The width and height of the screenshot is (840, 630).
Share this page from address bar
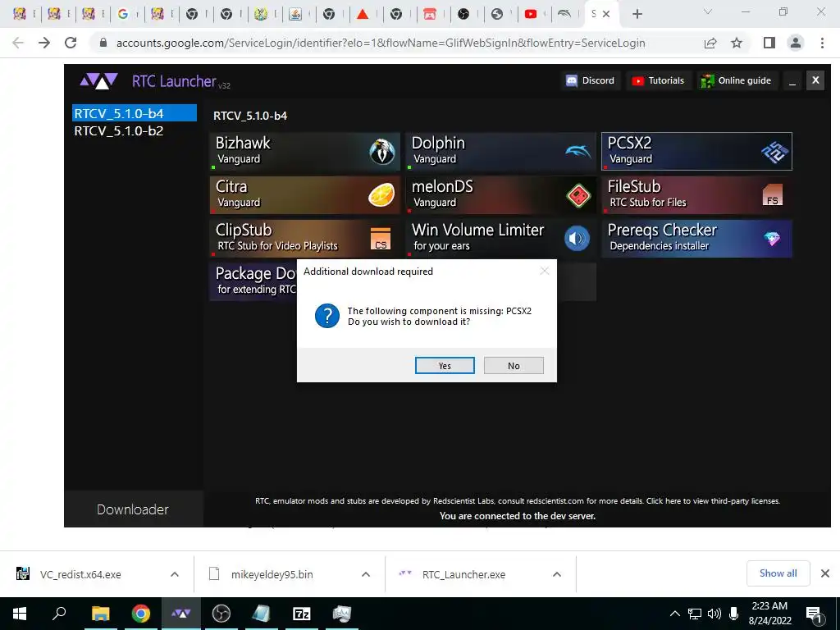click(710, 43)
